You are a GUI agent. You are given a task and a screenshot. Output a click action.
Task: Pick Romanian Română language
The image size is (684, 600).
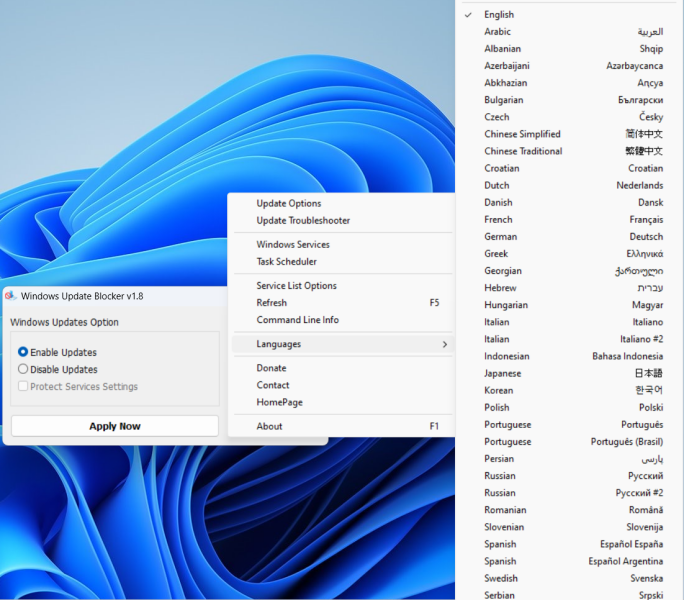(x=569, y=510)
